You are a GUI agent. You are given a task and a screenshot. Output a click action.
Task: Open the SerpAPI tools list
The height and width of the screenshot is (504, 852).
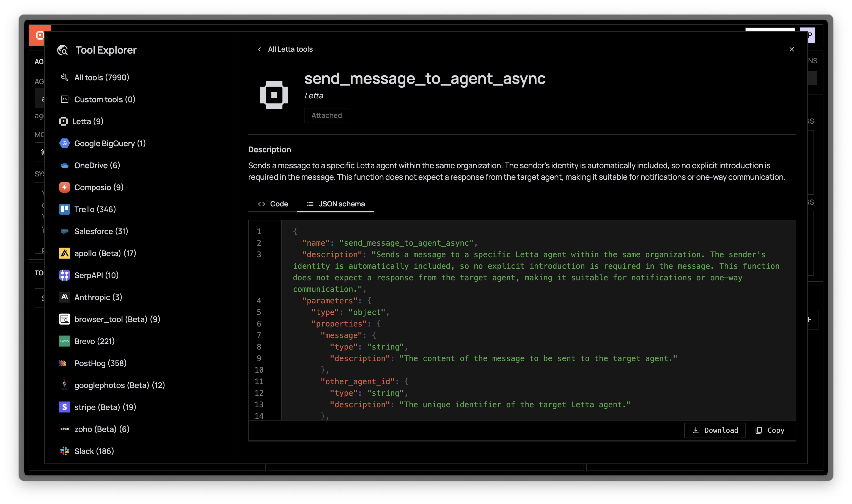[x=96, y=275]
